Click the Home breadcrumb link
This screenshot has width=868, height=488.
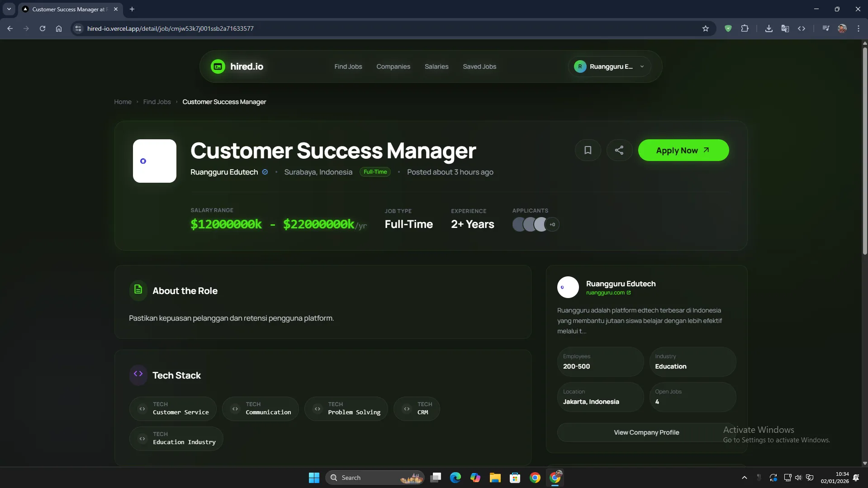tap(123, 102)
